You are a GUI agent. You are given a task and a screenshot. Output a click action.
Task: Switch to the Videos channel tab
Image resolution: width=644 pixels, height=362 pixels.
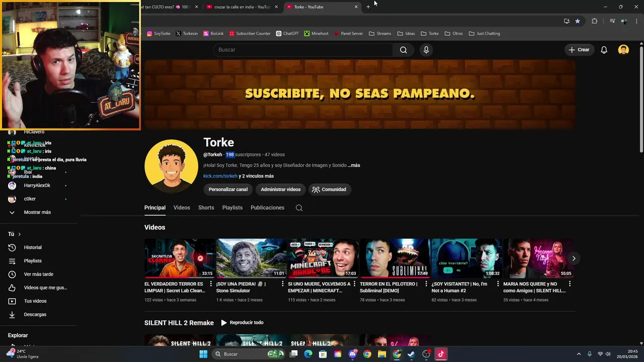point(182,208)
